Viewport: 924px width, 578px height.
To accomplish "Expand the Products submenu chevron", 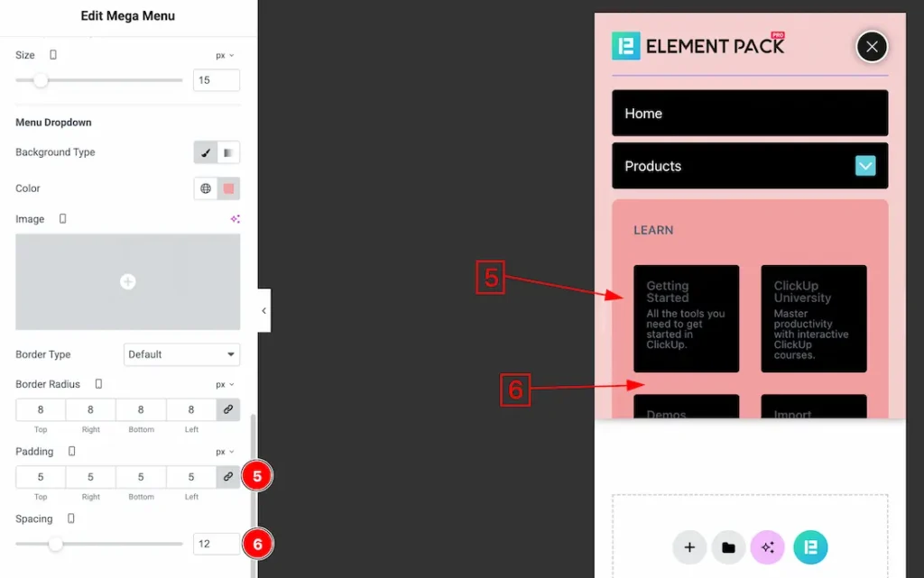I will click(865, 166).
